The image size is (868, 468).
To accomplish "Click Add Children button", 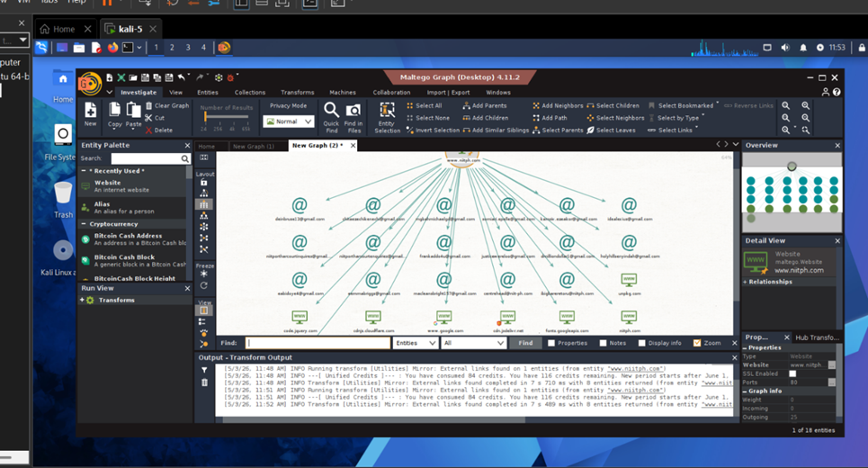I will point(486,118).
